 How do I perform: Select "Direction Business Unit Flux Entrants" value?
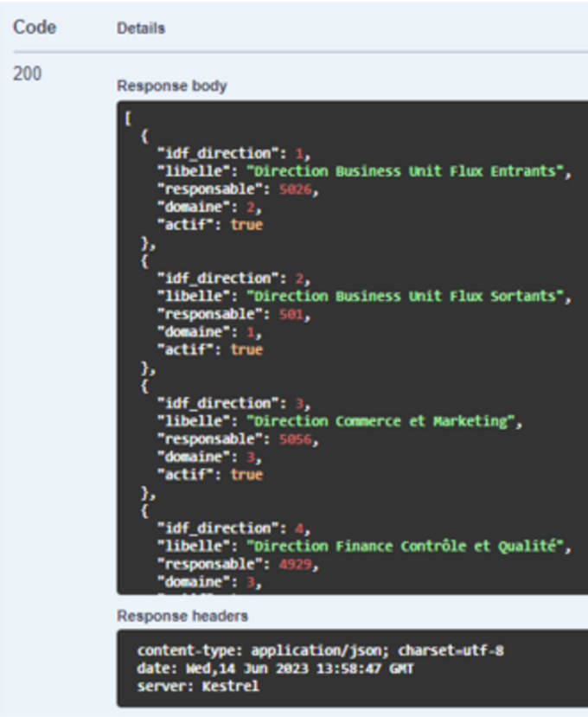405,171
